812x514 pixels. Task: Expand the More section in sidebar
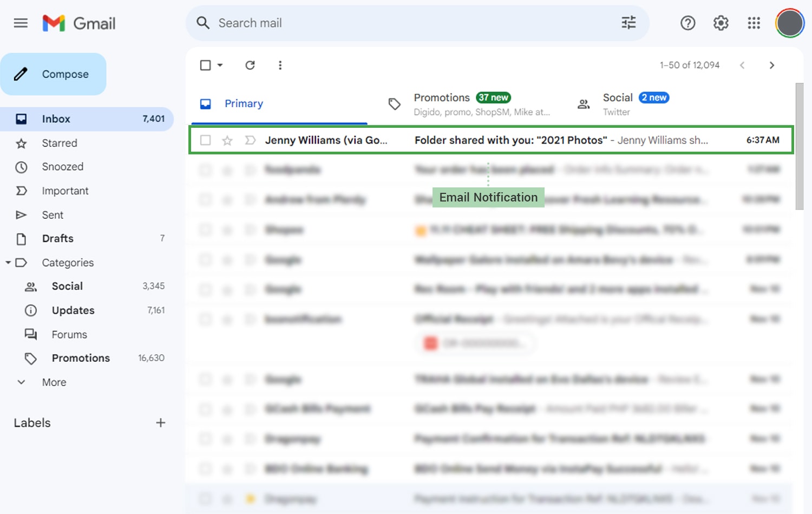(x=21, y=382)
